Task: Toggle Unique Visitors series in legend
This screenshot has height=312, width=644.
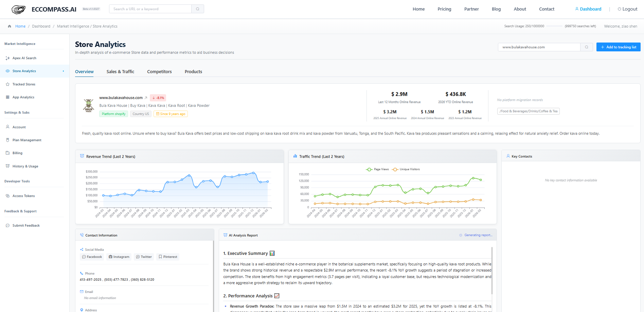Action: click(x=406, y=169)
